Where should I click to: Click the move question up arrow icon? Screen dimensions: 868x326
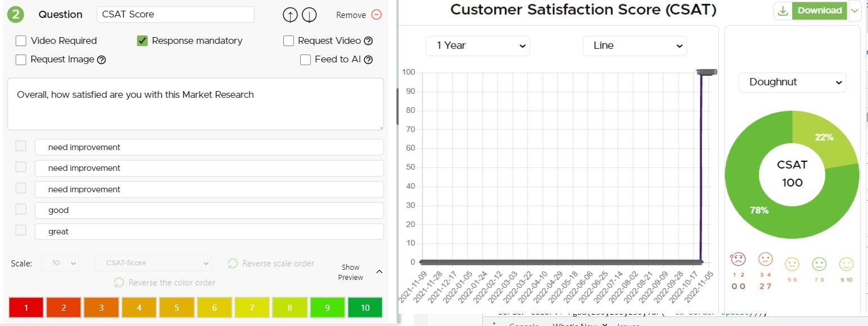coord(290,15)
